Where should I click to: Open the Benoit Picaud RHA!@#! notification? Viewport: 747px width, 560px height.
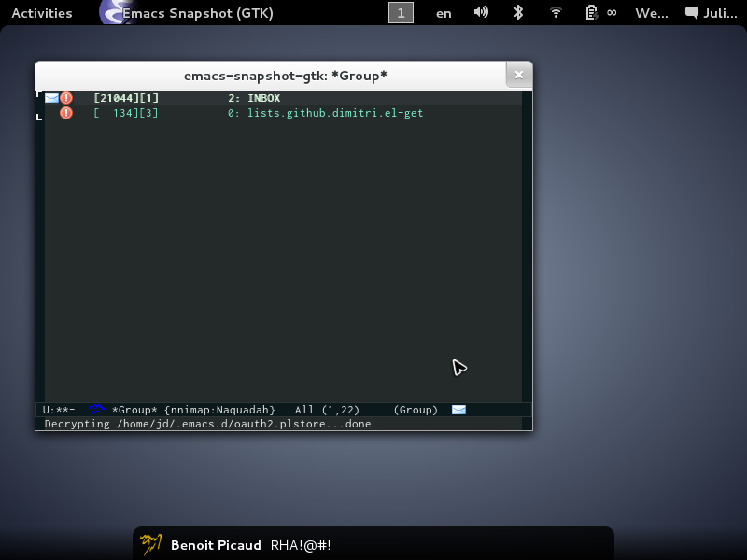pos(373,545)
